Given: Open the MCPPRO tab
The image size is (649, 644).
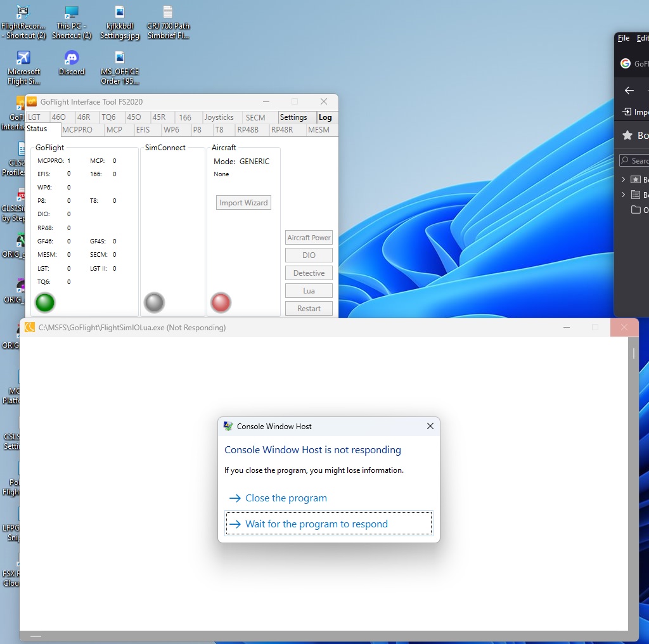Looking at the screenshot, I should tap(77, 130).
